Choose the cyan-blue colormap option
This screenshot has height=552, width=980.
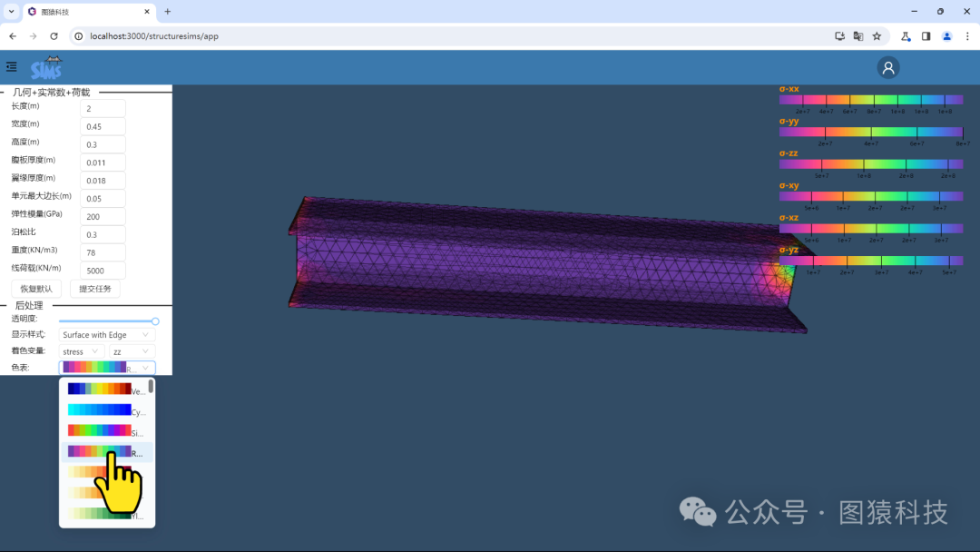click(x=106, y=410)
